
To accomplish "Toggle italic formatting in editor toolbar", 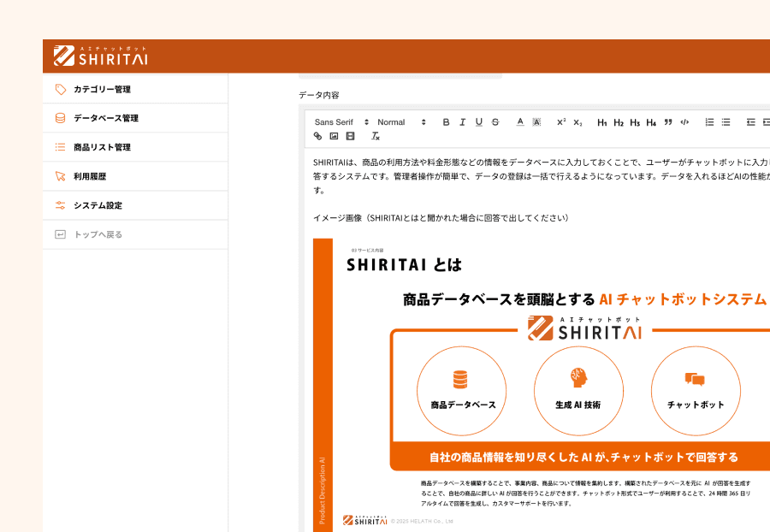I will click(462, 122).
